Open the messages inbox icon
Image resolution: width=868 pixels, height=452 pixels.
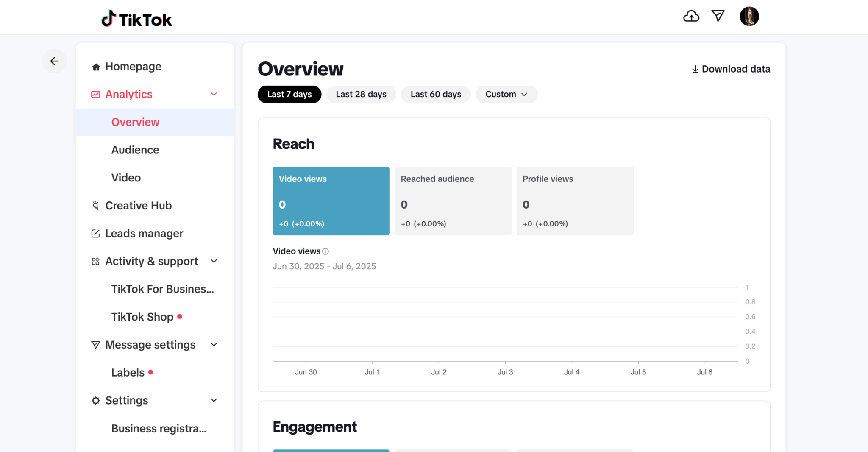coord(718,16)
